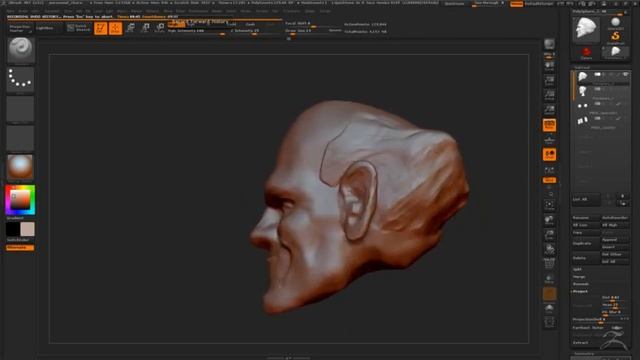Click the Scroll canvas icon
This screenshot has width=640, height=360.
549,67
